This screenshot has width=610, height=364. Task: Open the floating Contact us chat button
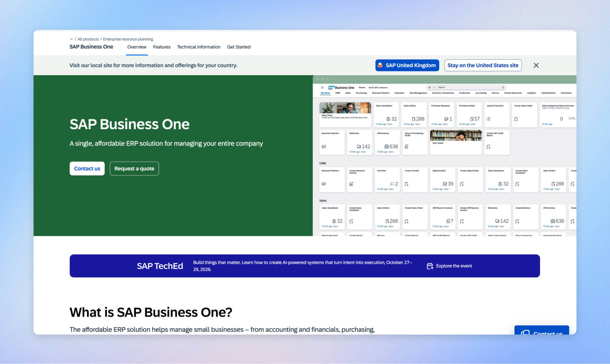(x=542, y=330)
